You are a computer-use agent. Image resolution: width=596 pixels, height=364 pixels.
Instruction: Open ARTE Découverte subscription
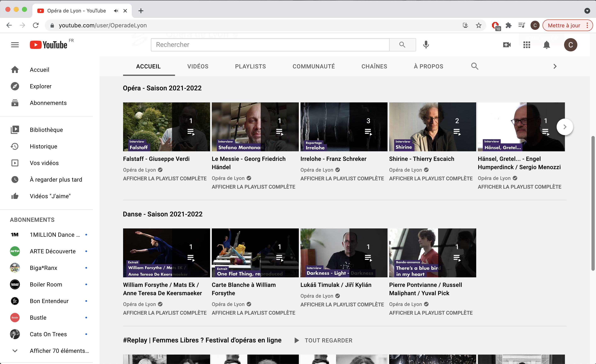pyautogui.click(x=46, y=251)
